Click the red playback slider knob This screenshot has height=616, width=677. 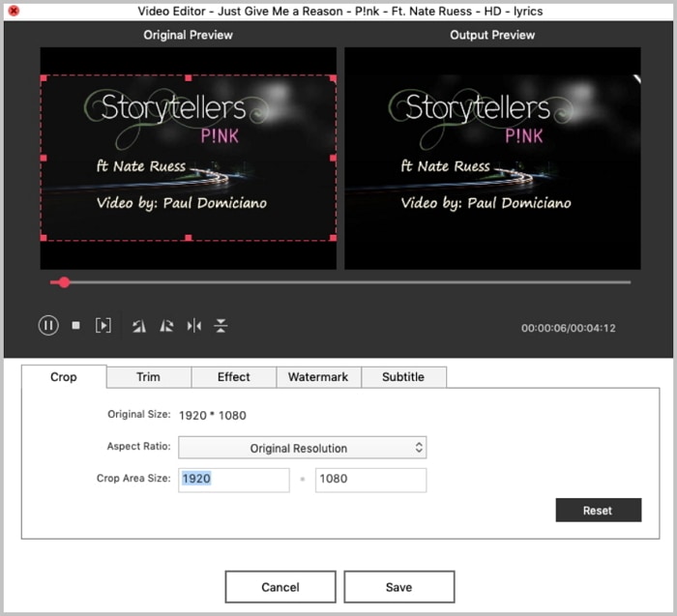coord(65,282)
